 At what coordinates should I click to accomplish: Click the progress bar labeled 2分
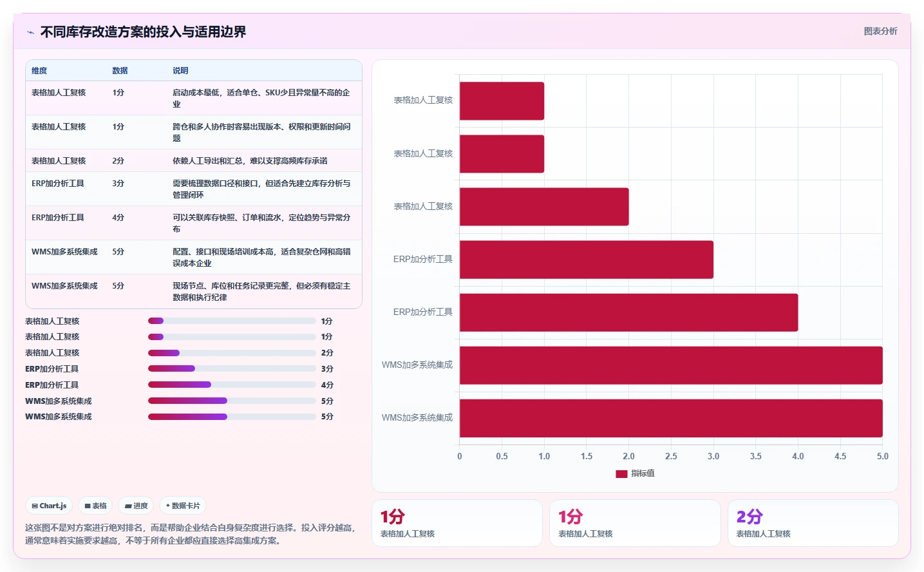coord(232,353)
